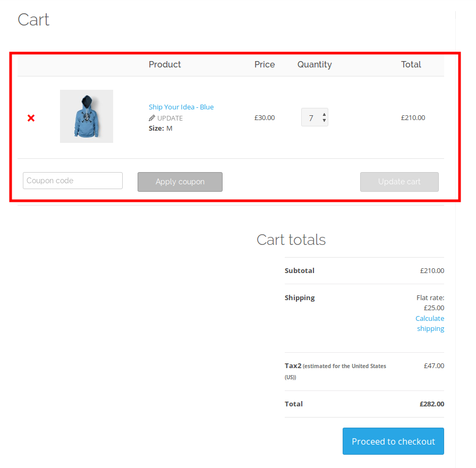Click into the Coupon code field
The height and width of the screenshot is (468, 476).
pos(73,181)
